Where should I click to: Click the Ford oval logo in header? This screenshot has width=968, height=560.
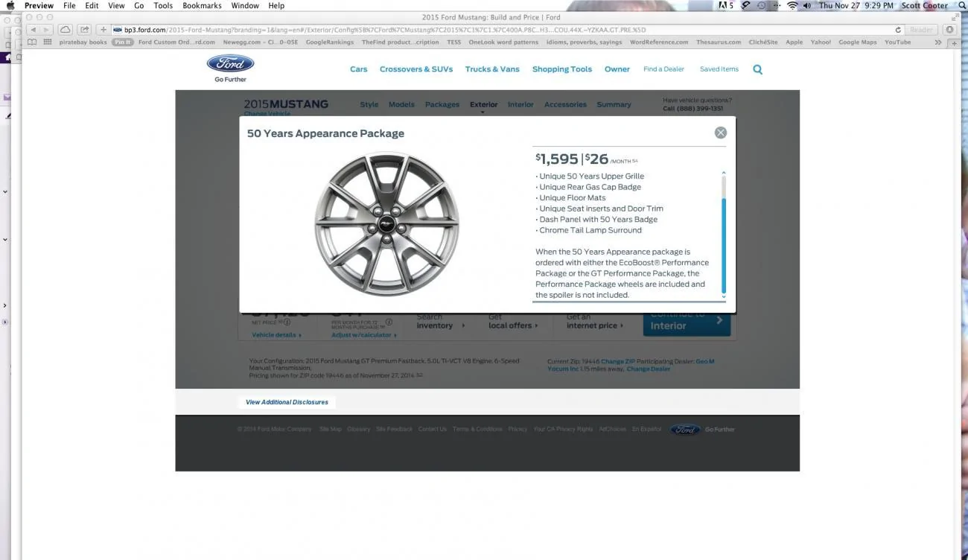pyautogui.click(x=230, y=63)
